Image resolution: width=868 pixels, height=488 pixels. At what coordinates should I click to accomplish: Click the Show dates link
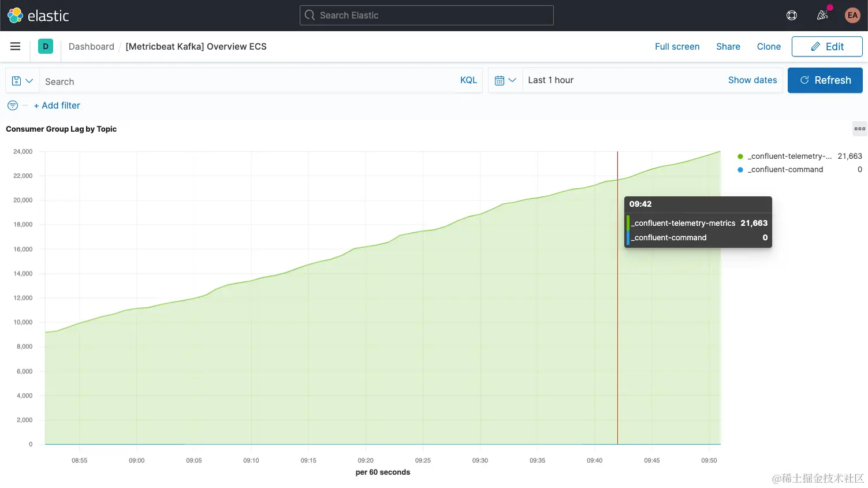(x=752, y=80)
